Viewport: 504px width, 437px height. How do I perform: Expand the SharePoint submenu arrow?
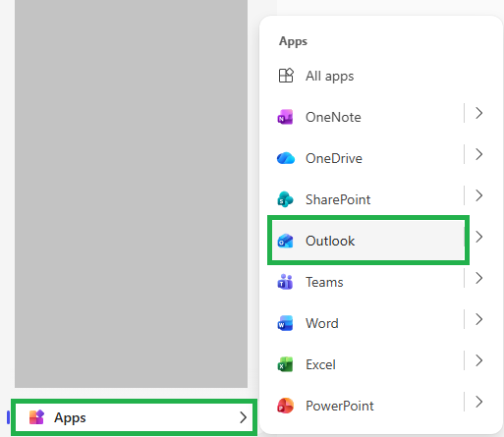point(478,195)
